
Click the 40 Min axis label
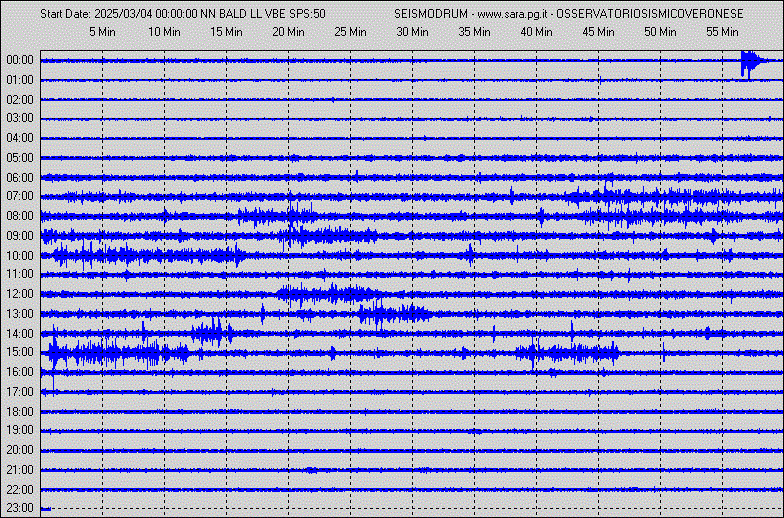coord(536,32)
